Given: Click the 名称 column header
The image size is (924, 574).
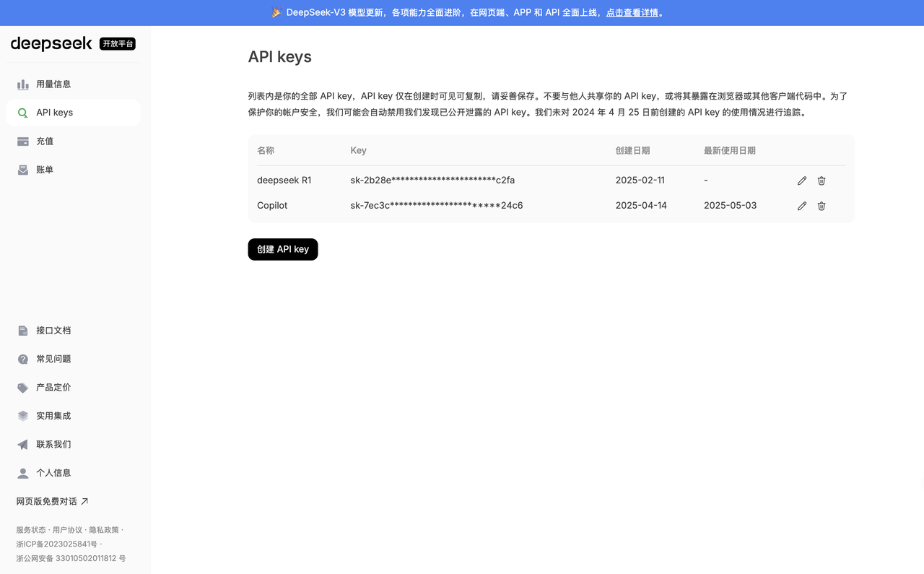Looking at the screenshot, I should [x=266, y=151].
